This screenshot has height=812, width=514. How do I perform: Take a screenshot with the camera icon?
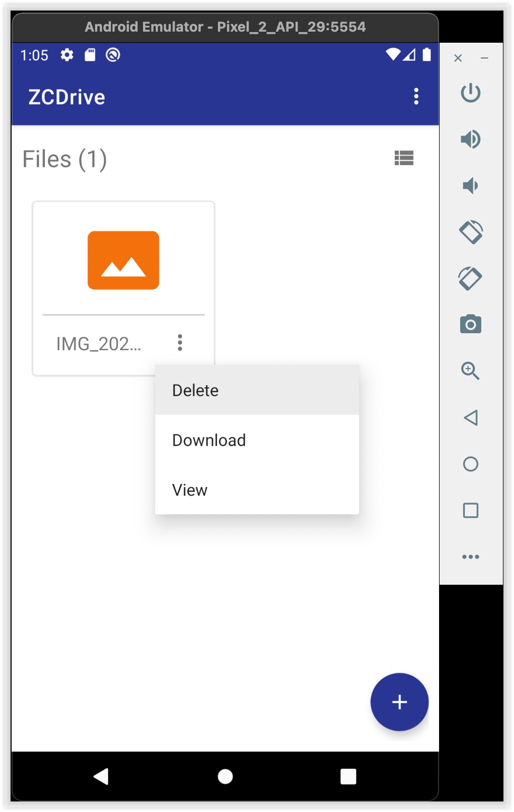point(470,324)
